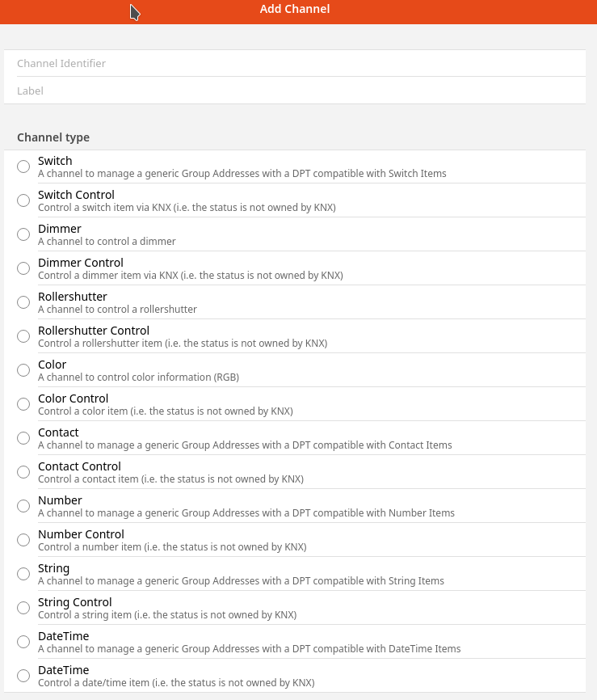The width and height of the screenshot is (597, 700).
Task: Select DateTime option for generic Group Addresses
Action: [x=23, y=642]
